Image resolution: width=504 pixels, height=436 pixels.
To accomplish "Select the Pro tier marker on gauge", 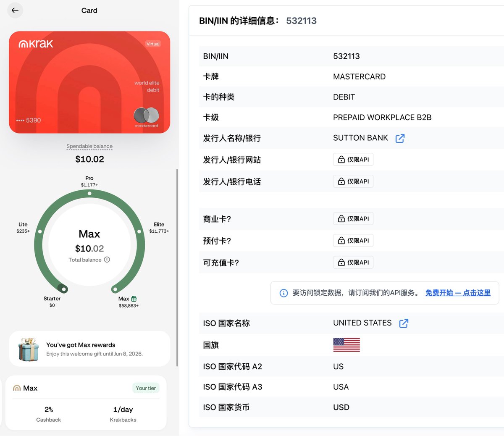I will [89, 193].
